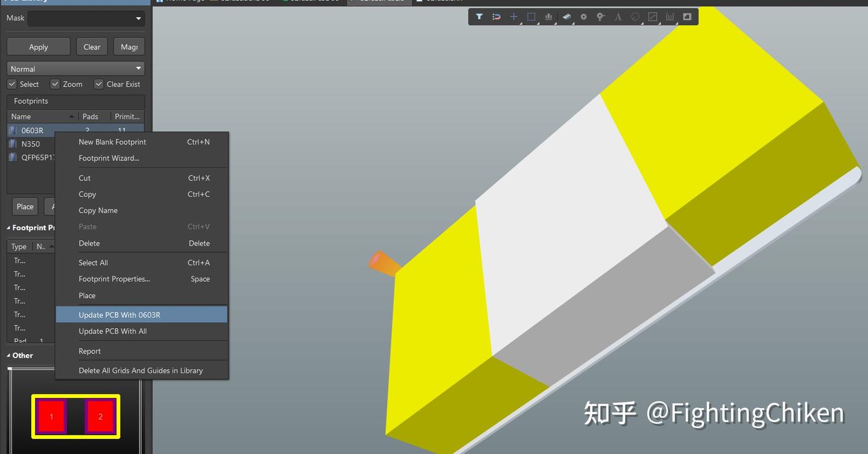The width and height of the screenshot is (868, 454).
Task: Open the selection filter funnel icon
Action: [479, 17]
